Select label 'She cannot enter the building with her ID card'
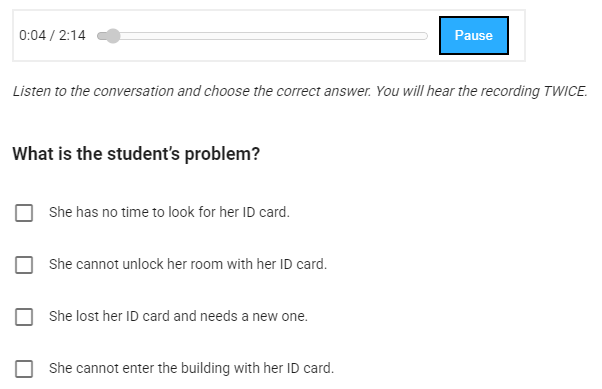This screenshot has height=389, width=602. [191, 368]
